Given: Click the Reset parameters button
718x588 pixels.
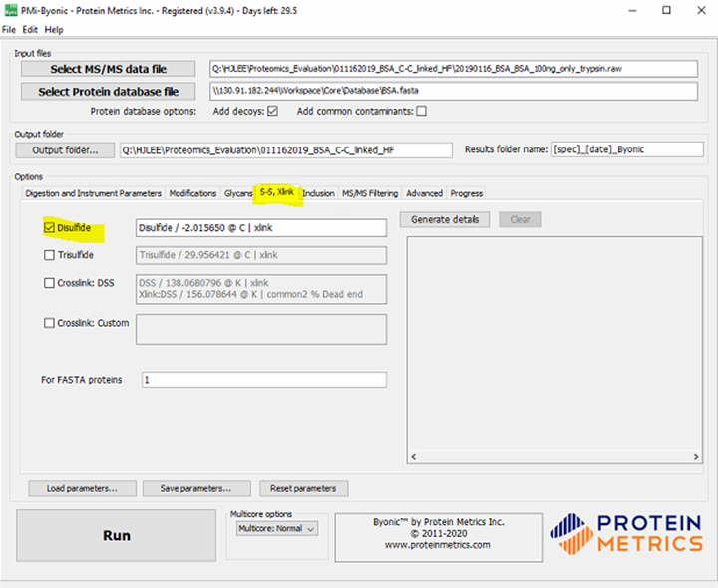Looking at the screenshot, I should point(303,488).
